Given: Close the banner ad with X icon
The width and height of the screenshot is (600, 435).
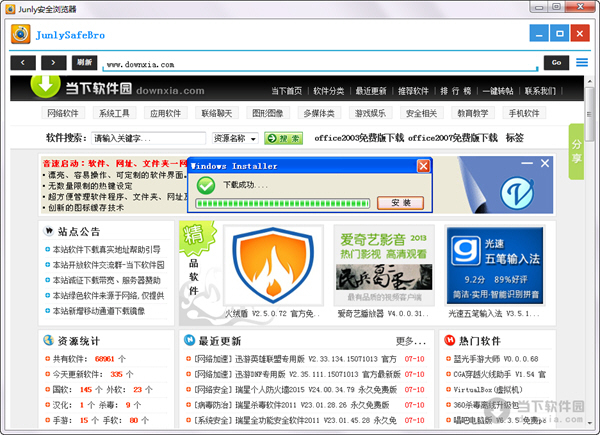Looking at the screenshot, I should 545,163.
